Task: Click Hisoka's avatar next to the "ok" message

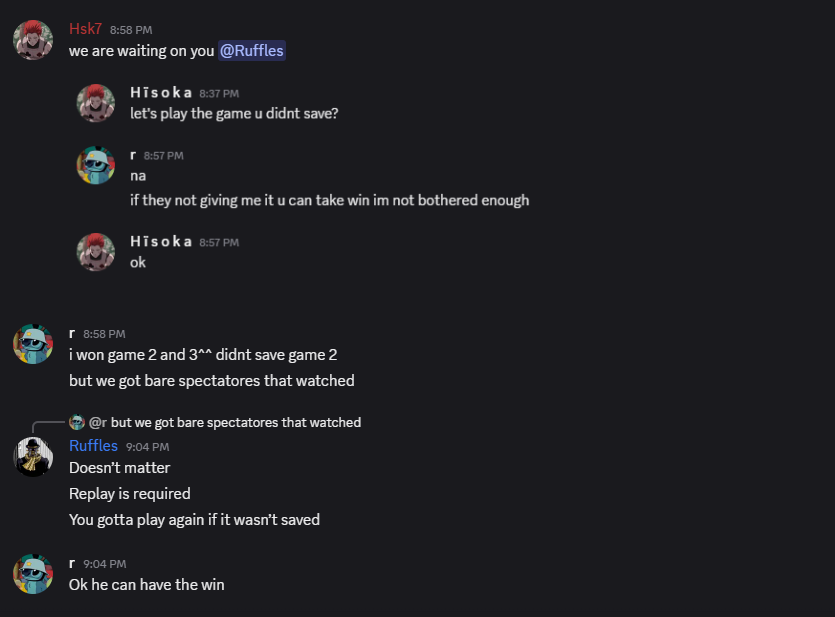Action: point(96,252)
